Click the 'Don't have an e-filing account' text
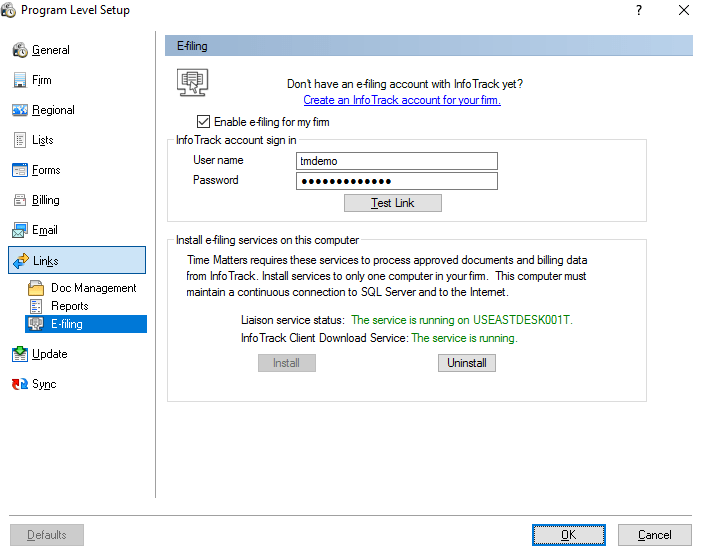 (405, 84)
